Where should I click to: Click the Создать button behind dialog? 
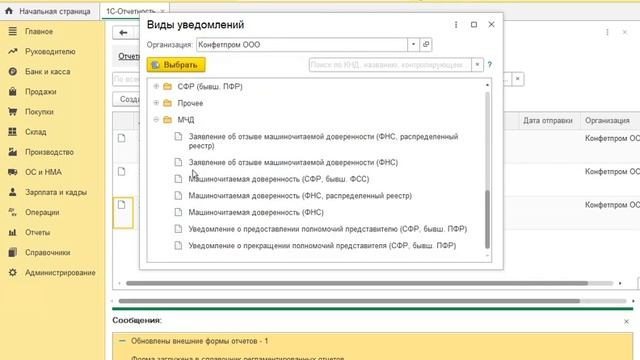[x=127, y=99]
